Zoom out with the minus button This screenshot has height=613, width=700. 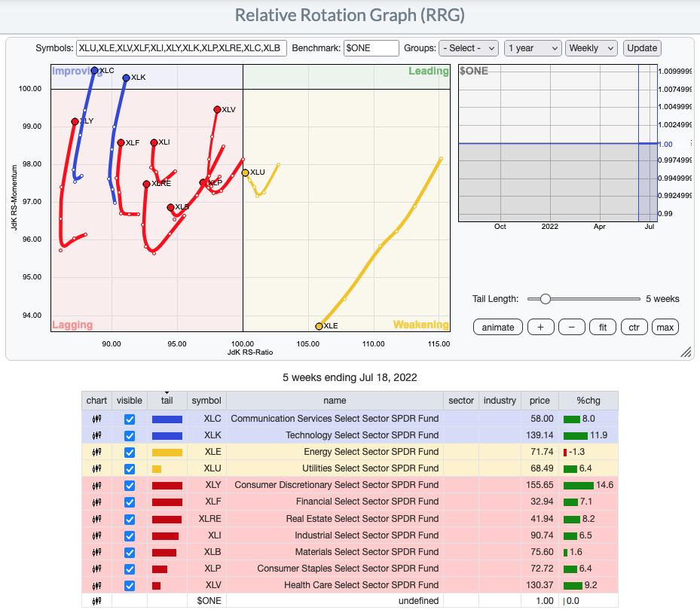point(571,328)
